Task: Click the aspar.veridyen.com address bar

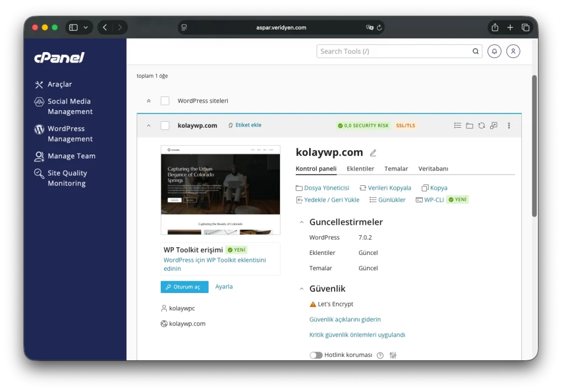Action: [281, 27]
